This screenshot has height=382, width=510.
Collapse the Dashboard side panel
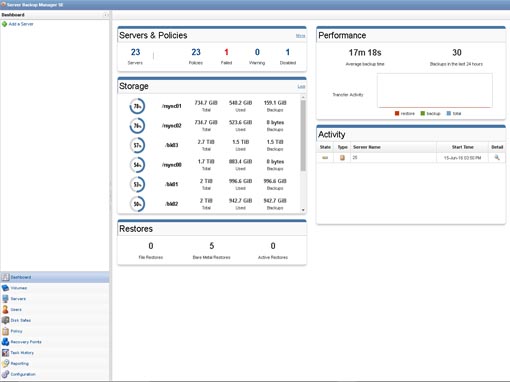(105, 15)
